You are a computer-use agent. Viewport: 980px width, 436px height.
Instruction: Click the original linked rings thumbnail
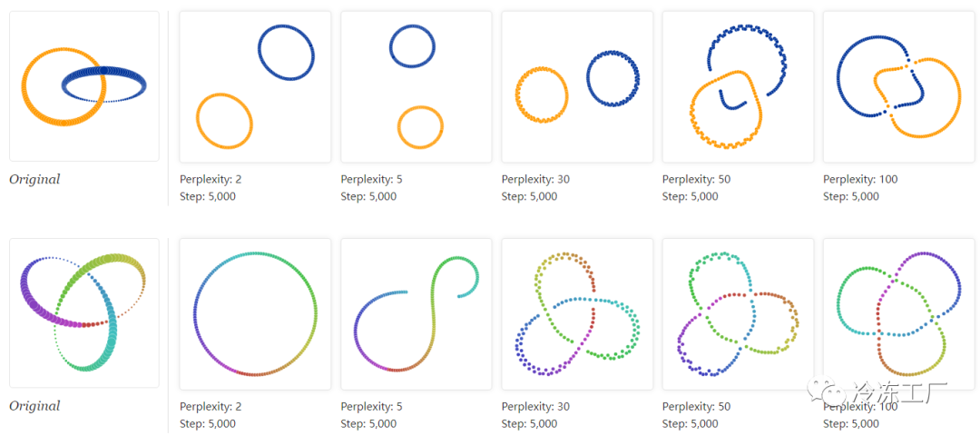click(x=83, y=86)
